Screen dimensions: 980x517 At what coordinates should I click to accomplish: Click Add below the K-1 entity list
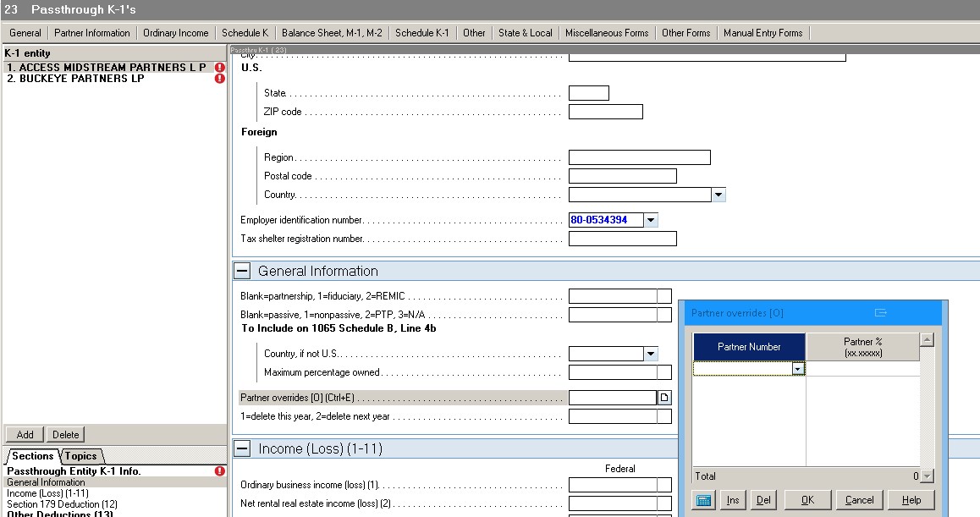(24, 434)
